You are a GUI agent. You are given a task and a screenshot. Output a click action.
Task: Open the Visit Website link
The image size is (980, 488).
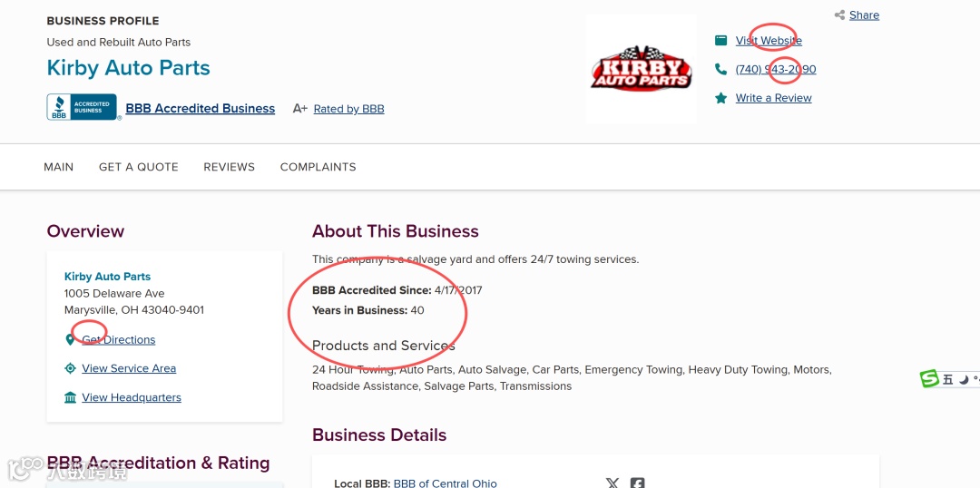(x=769, y=41)
